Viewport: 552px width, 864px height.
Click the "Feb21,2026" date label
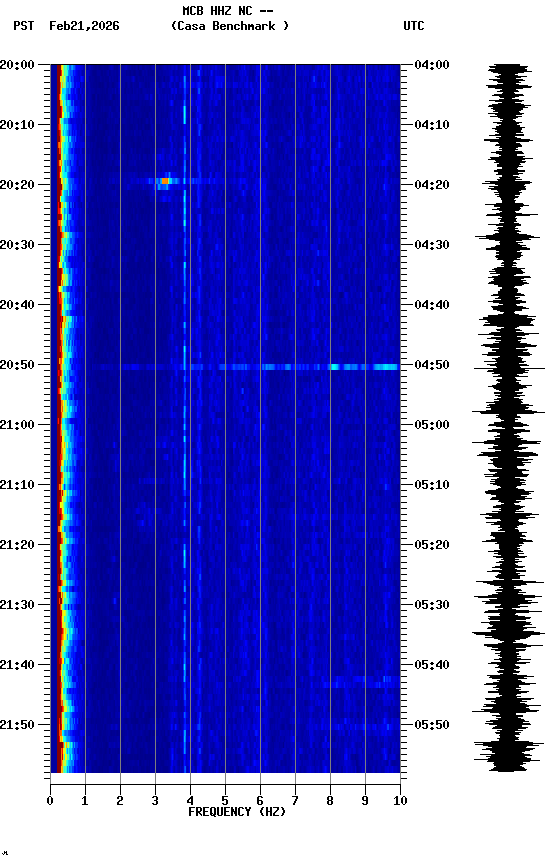click(x=84, y=26)
